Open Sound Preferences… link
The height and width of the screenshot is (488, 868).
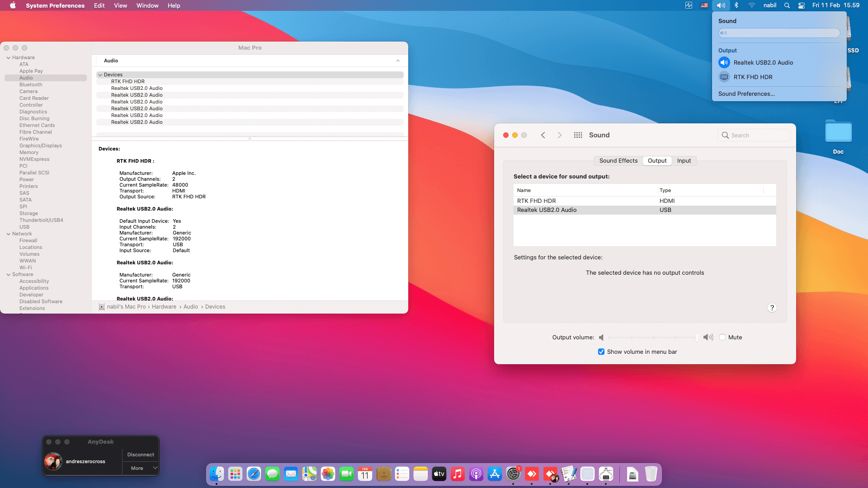click(x=746, y=94)
